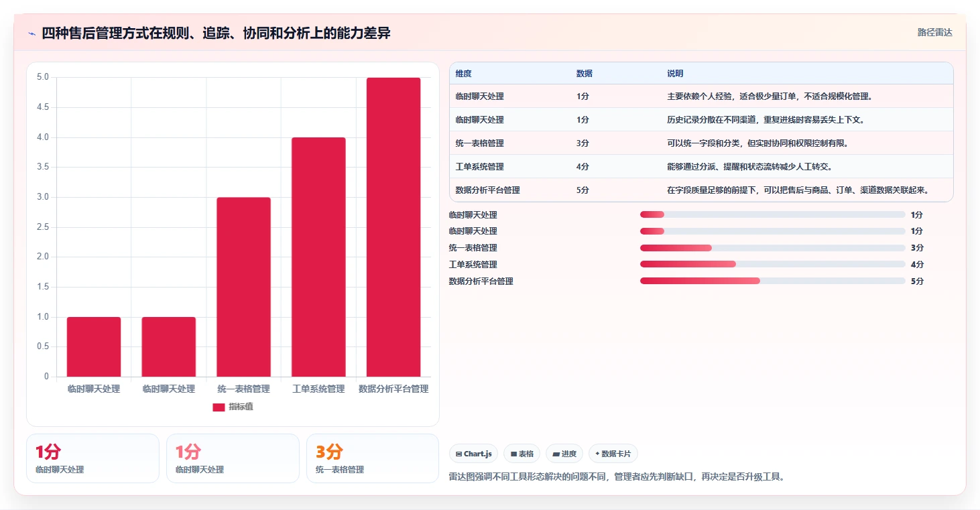The width and height of the screenshot is (980, 510).
Task: Select the table row mentioning 历史记录分散在不同渠道
Action: [x=701, y=120]
